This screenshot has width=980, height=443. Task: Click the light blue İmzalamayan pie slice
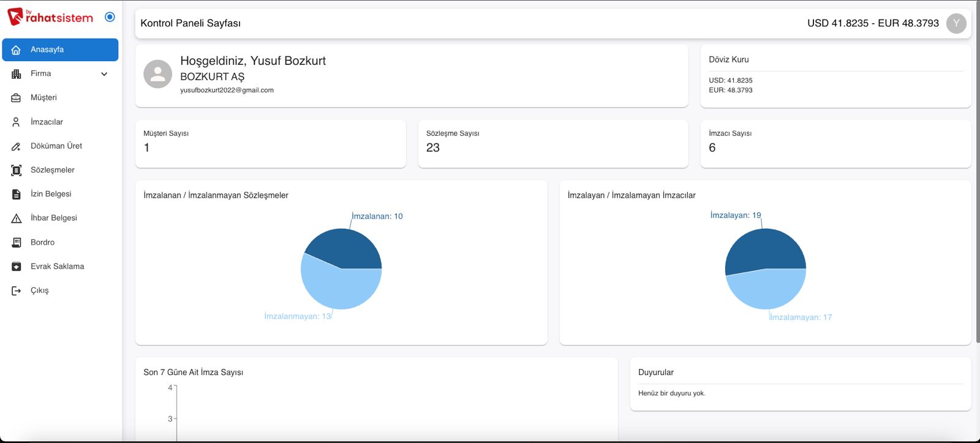tap(766, 289)
